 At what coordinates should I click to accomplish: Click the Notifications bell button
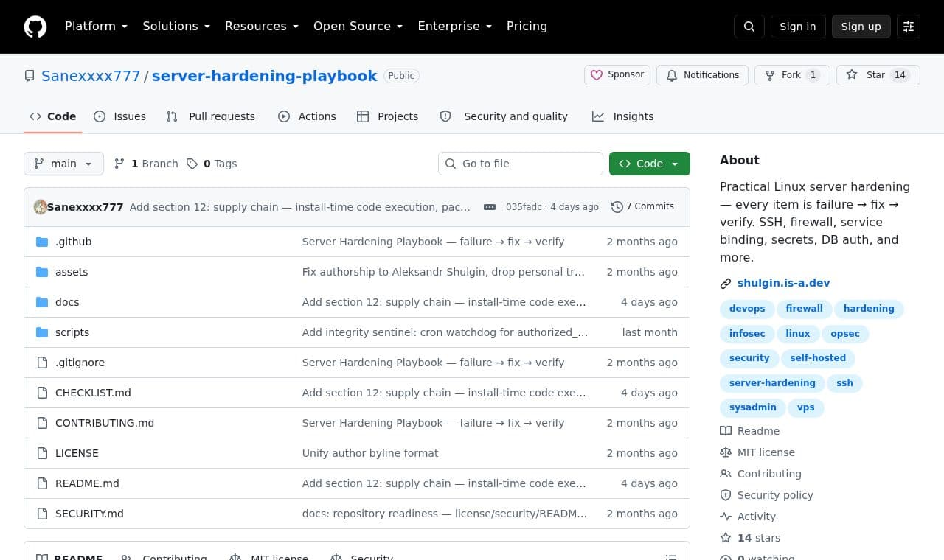click(x=702, y=75)
